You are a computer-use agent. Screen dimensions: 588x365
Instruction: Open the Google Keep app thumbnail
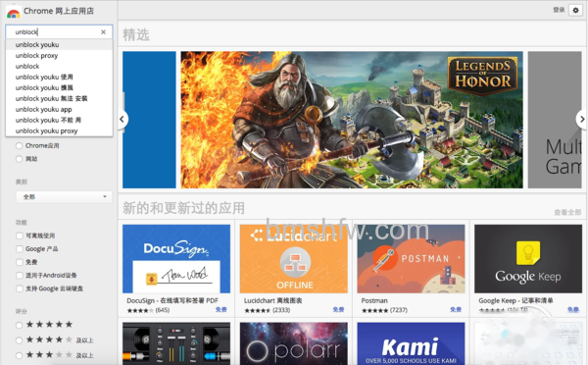[528, 259]
